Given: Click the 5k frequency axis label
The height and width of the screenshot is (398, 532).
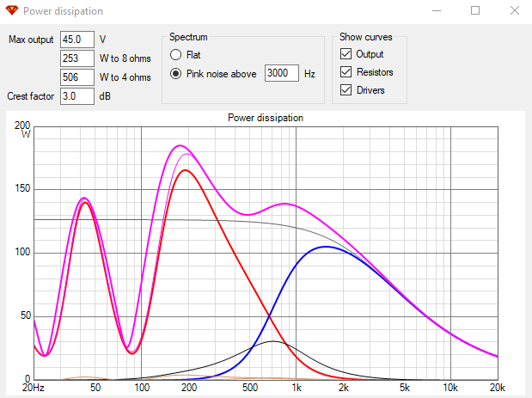Looking at the screenshot, I should click(x=405, y=388).
